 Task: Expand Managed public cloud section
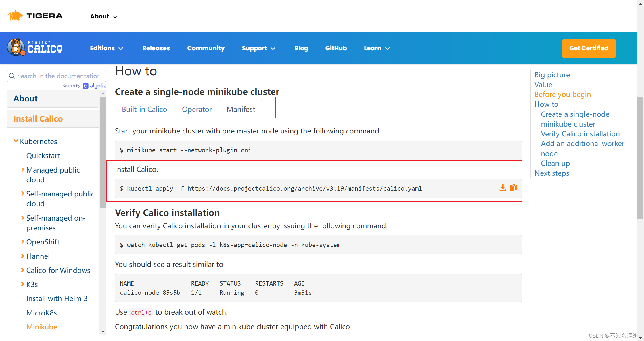23,170
